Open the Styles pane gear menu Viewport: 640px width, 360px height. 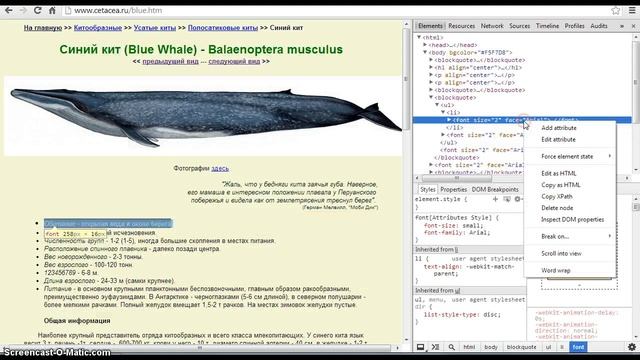[518, 199]
